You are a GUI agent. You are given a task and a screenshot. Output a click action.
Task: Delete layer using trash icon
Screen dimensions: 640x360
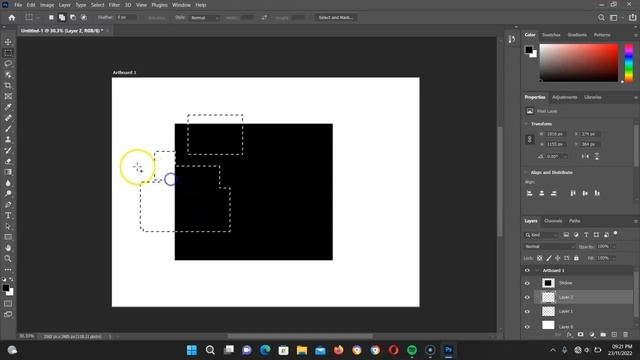point(626,334)
